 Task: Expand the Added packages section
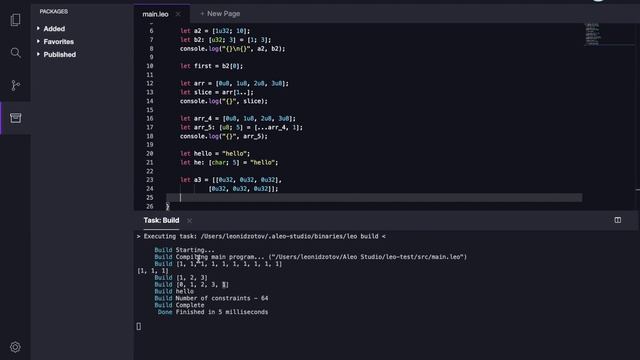(x=38, y=29)
